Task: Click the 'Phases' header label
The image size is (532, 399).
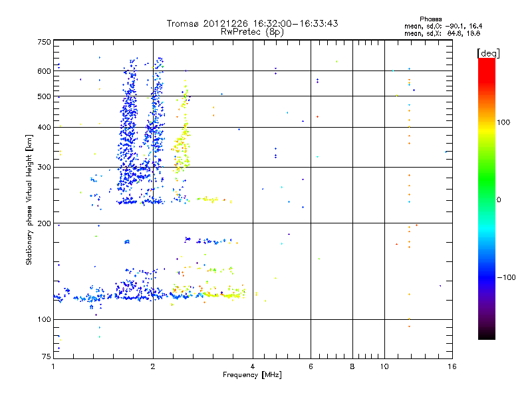Action: click(x=430, y=19)
